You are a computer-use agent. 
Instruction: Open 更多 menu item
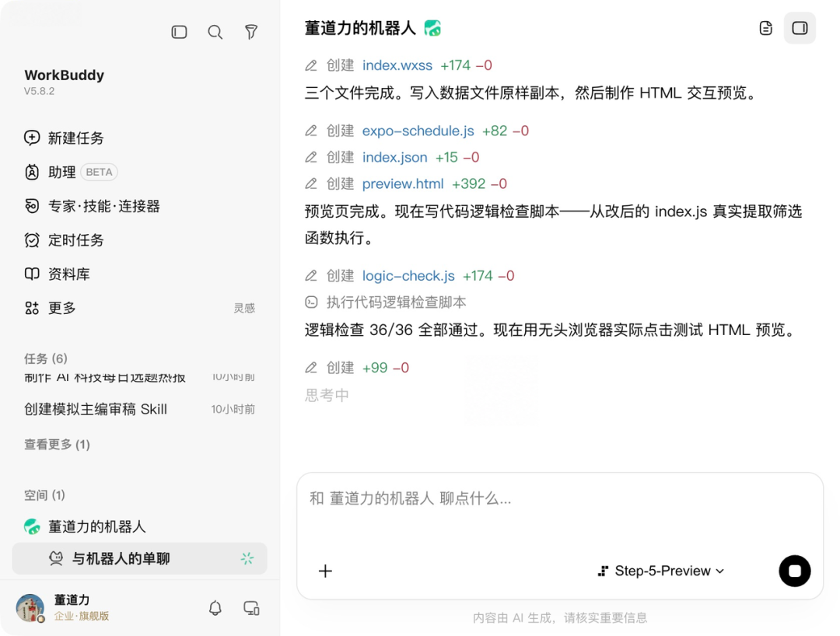[139, 308]
